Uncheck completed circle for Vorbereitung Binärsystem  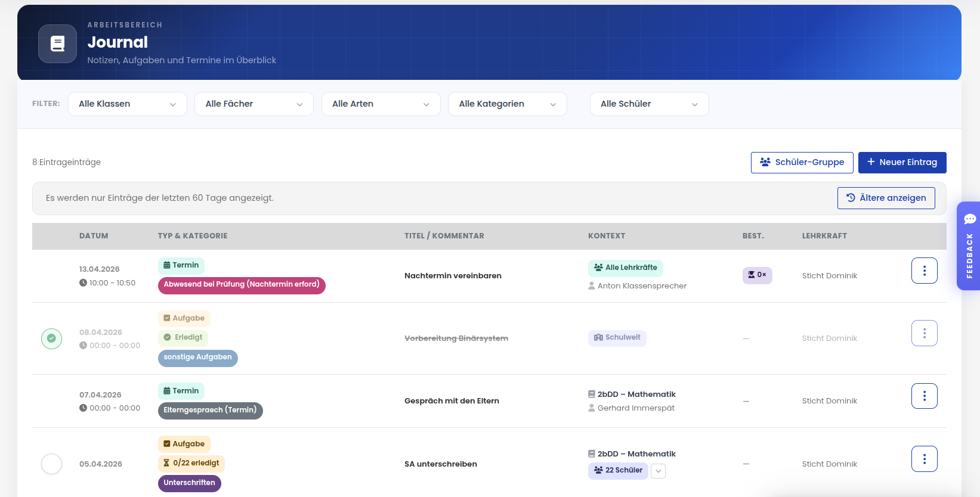pos(52,338)
